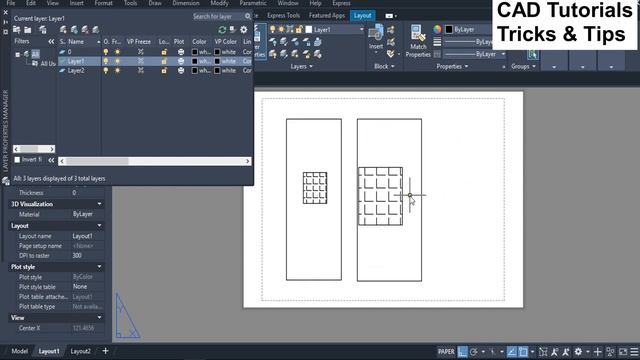Select Layer2 row name
This screenshot has width=640, height=360.
click(76, 71)
